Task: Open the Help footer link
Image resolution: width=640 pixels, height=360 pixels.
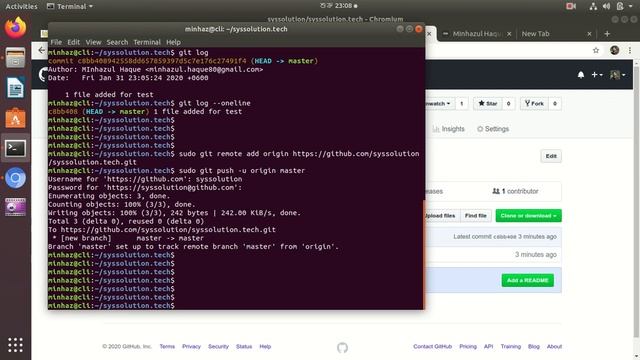Action: pos(265,347)
